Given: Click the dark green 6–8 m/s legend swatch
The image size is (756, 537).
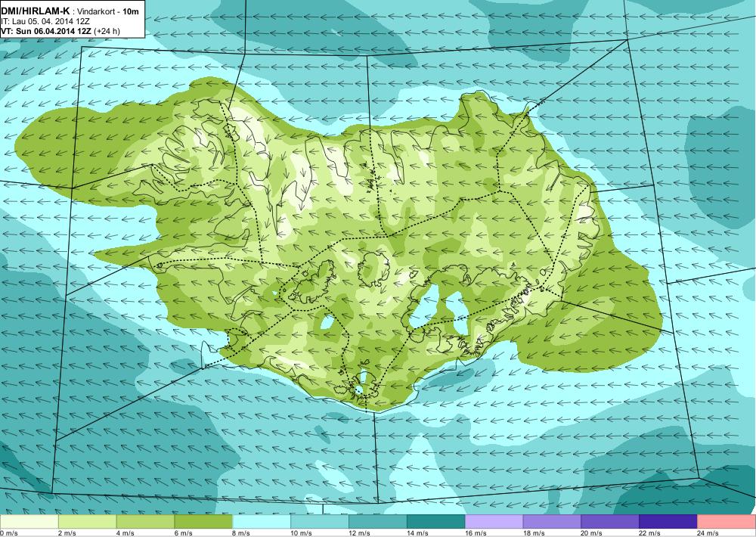Looking at the screenshot, I should pyautogui.click(x=203, y=522).
